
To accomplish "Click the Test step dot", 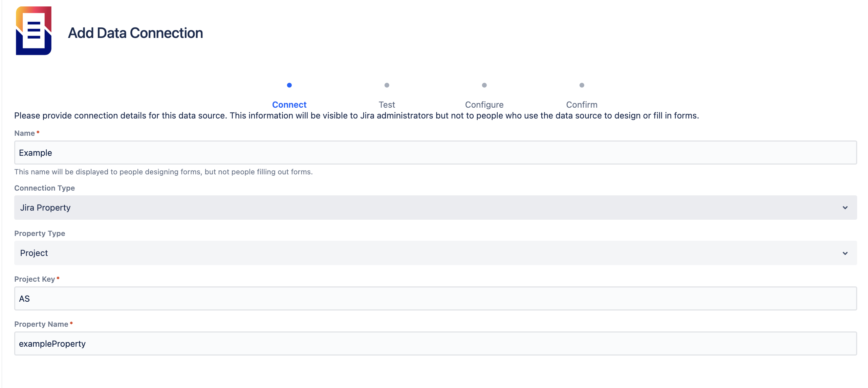I will (387, 85).
